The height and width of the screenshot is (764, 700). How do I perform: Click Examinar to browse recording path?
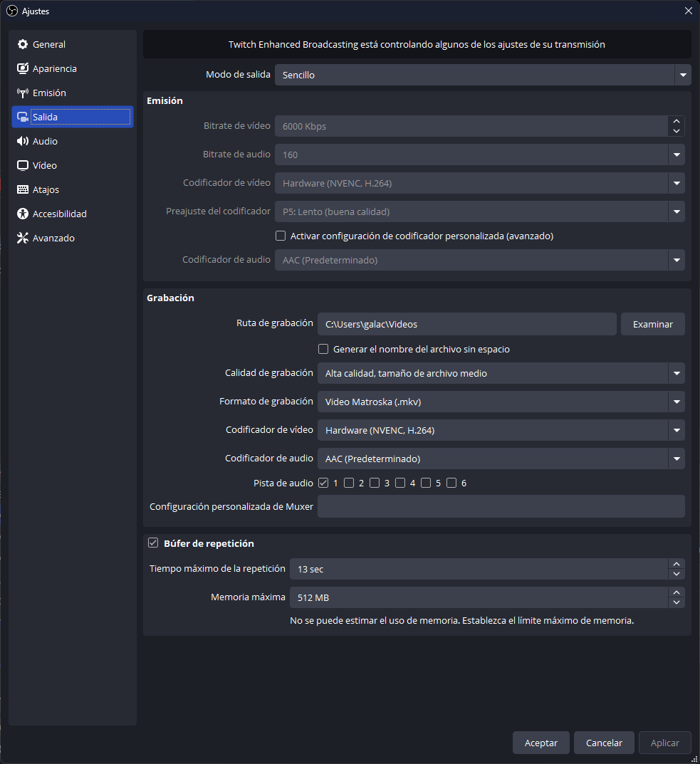click(653, 324)
